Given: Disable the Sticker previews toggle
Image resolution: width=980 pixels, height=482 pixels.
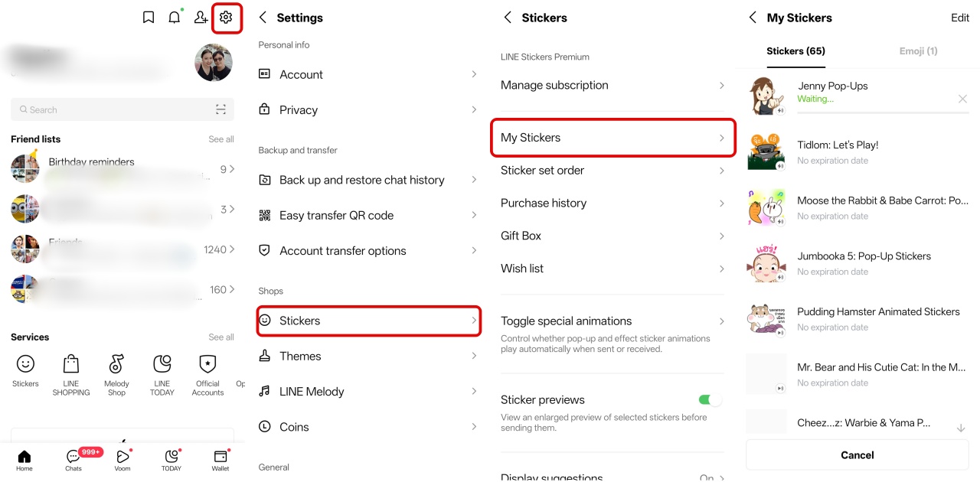Looking at the screenshot, I should coord(709,399).
